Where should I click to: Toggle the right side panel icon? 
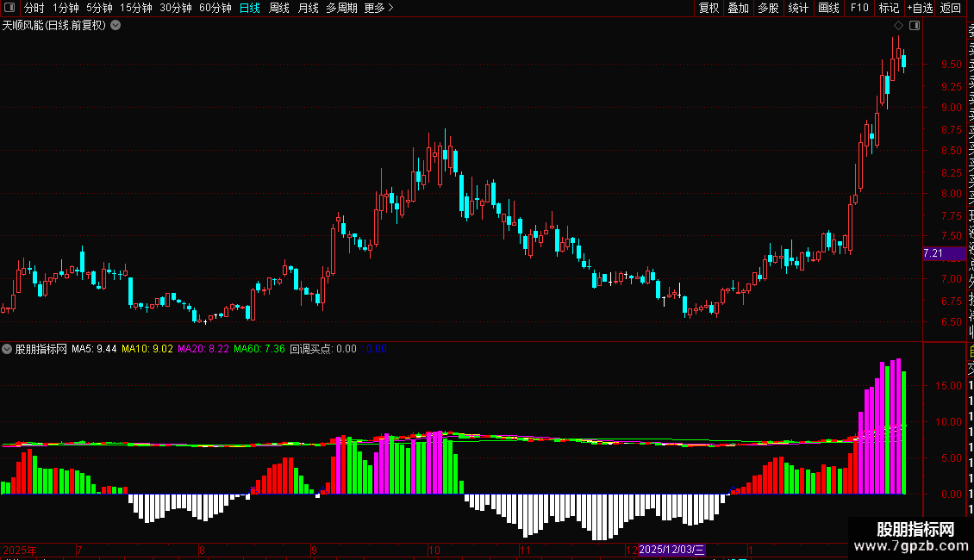pos(915,26)
